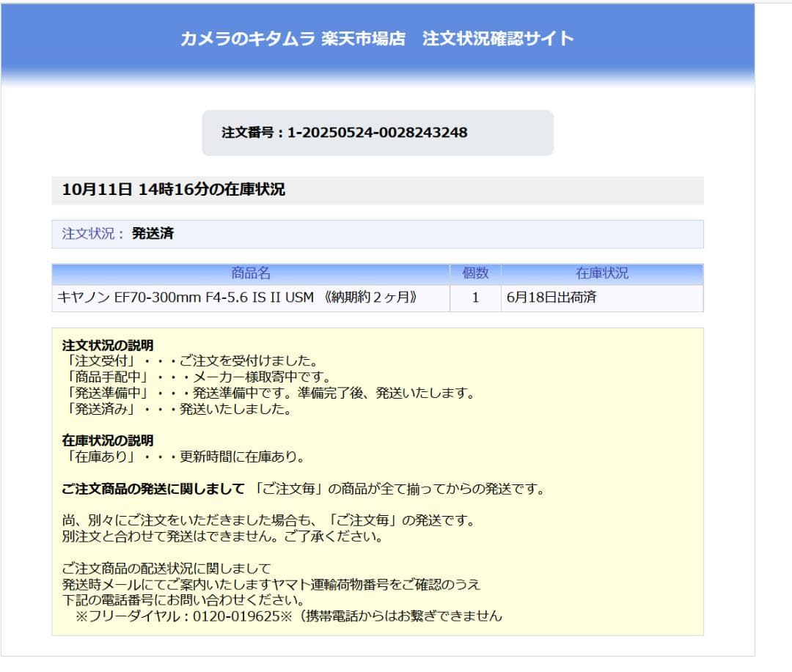Viewport: 792px width, 672px height.
Task: Click the 商品名 column header
Action: point(251,273)
